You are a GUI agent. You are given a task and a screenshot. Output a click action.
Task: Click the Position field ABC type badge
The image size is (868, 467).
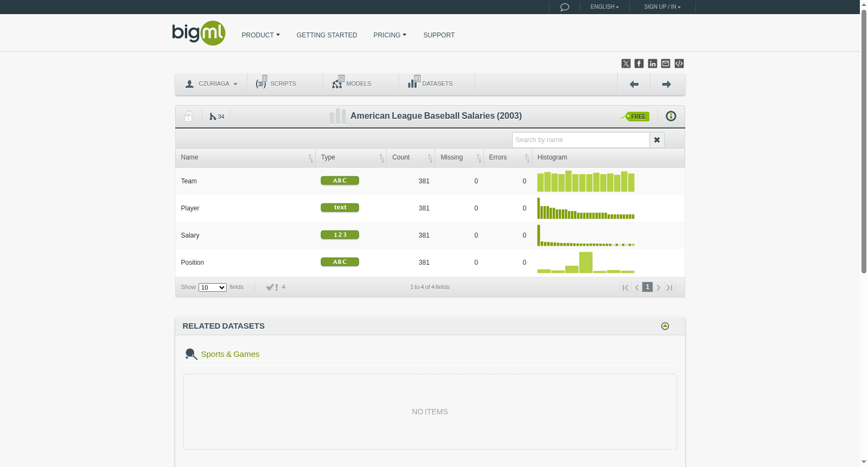[340, 262]
